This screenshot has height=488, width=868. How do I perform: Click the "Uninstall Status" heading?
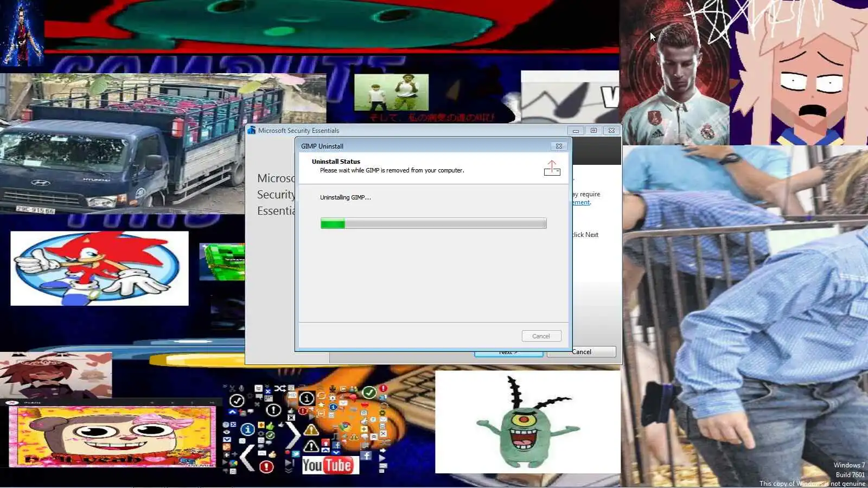(336, 162)
